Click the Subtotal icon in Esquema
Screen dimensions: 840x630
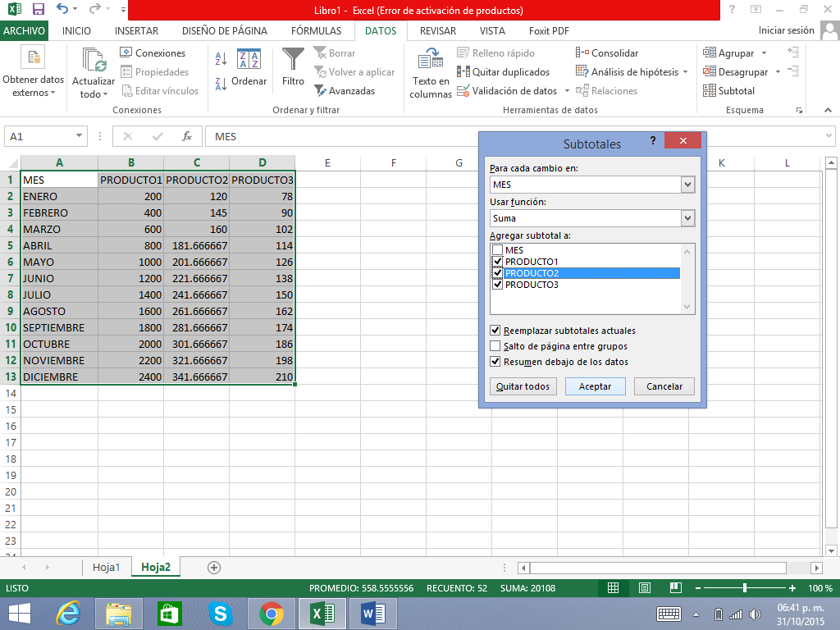tap(710, 91)
